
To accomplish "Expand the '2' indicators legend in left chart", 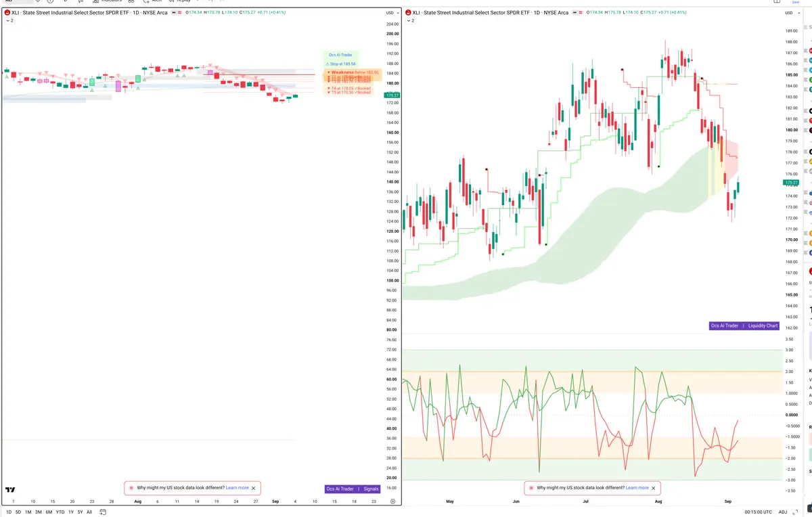I will [9, 21].
